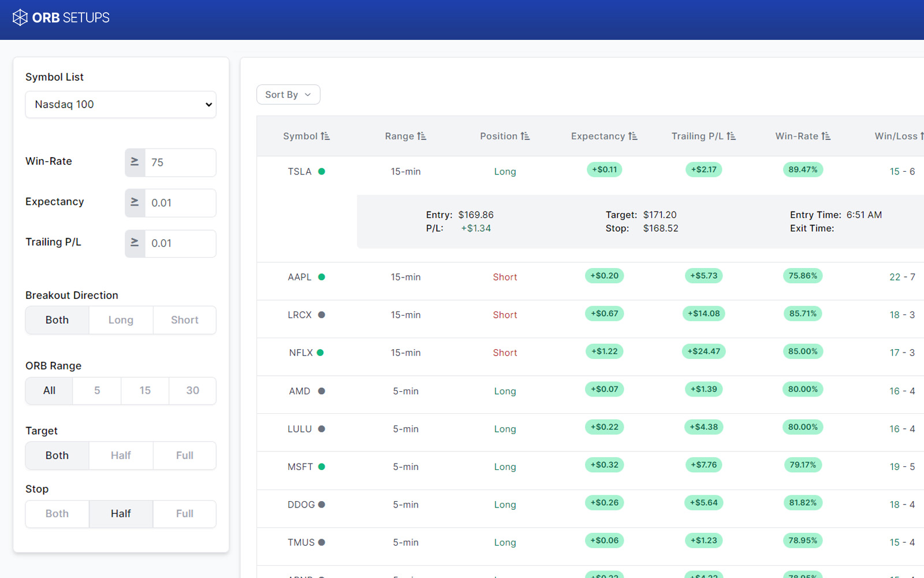Image resolution: width=924 pixels, height=578 pixels.
Task: Click the ORB Setups cube logo icon
Action: click(20, 18)
